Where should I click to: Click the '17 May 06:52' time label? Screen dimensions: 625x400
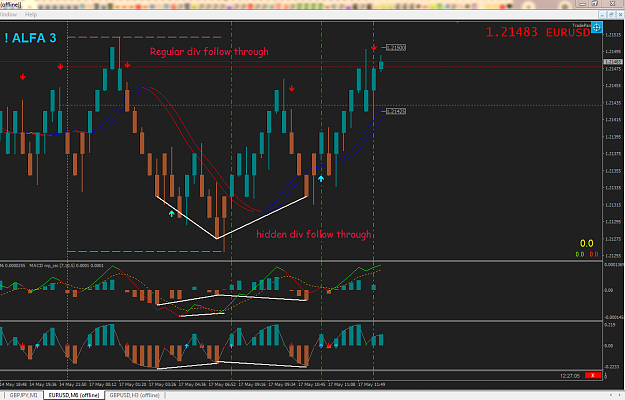(x=223, y=384)
